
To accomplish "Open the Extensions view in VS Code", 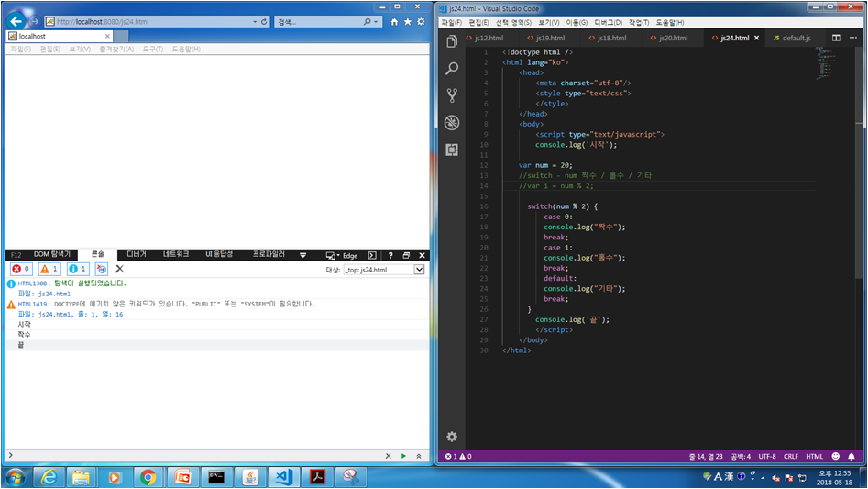I will click(452, 150).
